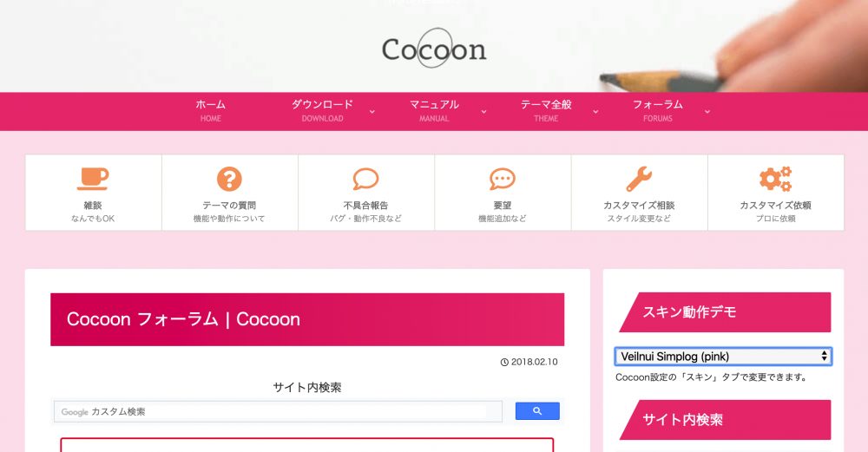The height and width of the screenshot is (452, 868).
Task: Click the Cocoon logo in header
Action: click(434, 49)
